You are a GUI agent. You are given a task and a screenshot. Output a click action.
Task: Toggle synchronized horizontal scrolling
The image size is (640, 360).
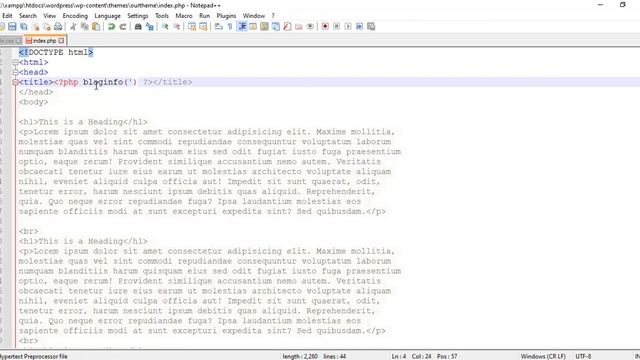[x=203, y=27]
